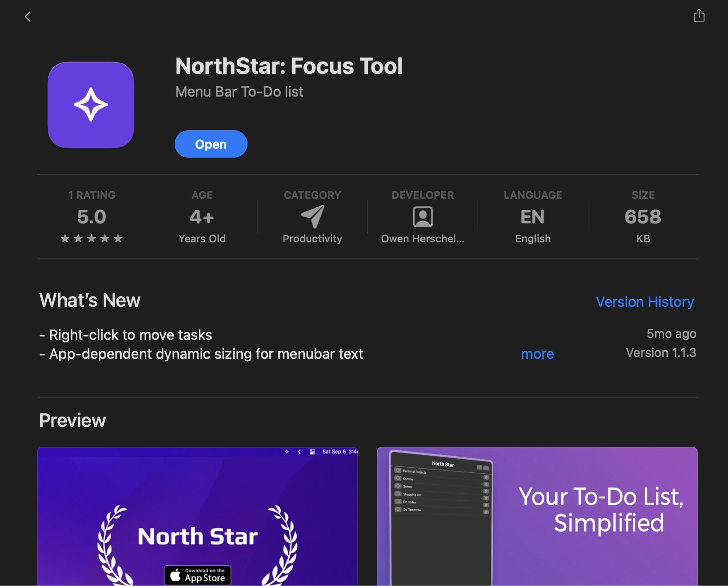Click the 'NorthStar: Focus Tool' title
The image size is (728, 586).
289,66
